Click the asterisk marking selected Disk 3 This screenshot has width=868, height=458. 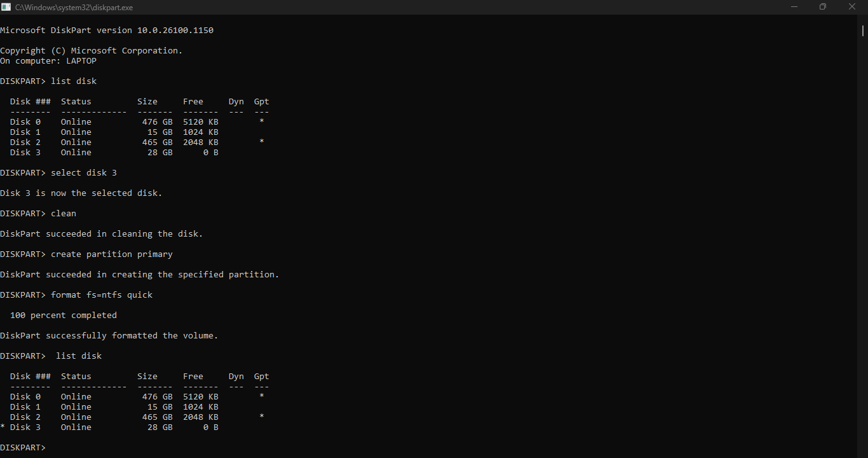(3, 427)
